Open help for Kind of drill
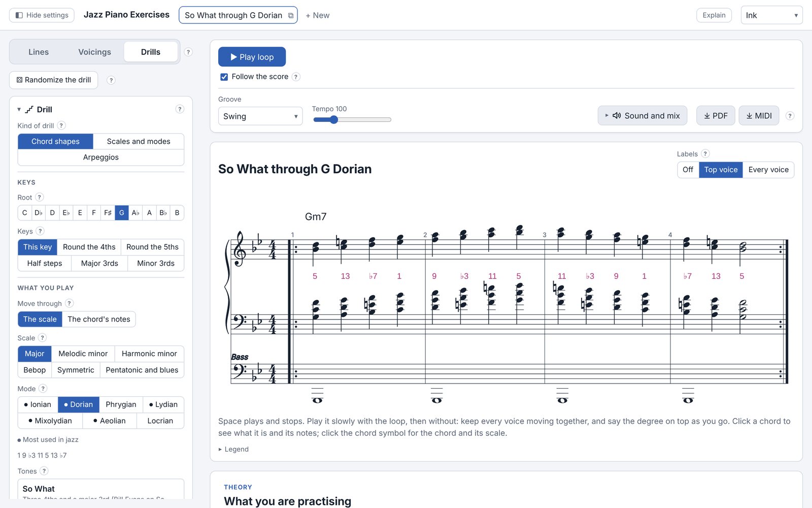This screenshot has height=508, width=812. click(x=61, y=125)
